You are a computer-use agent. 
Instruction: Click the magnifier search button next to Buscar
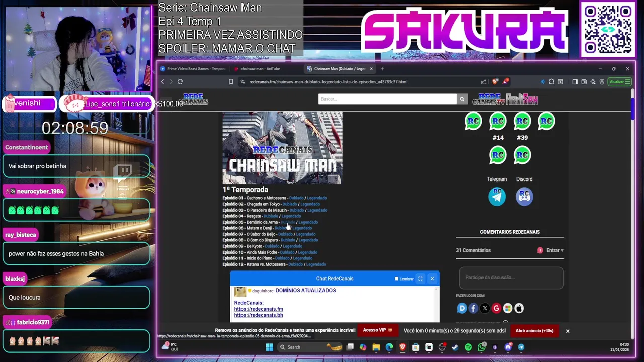(462, 99)
